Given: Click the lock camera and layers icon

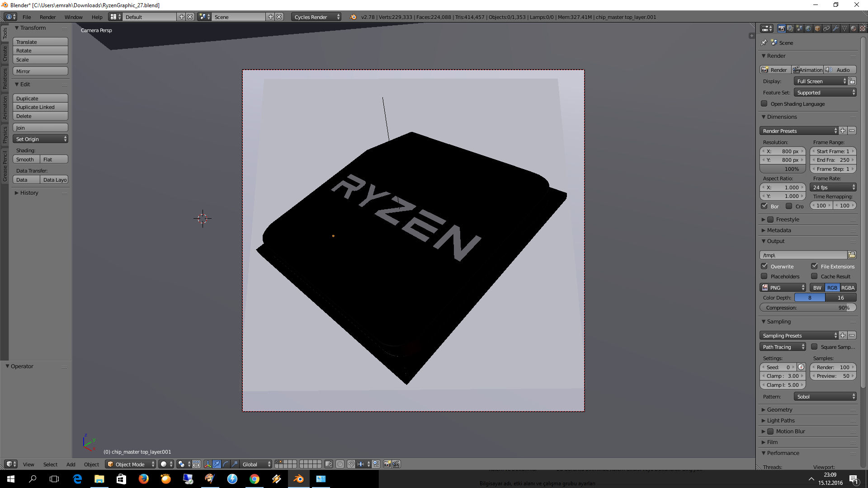Looking at the screenshot, I should [329, 464].
